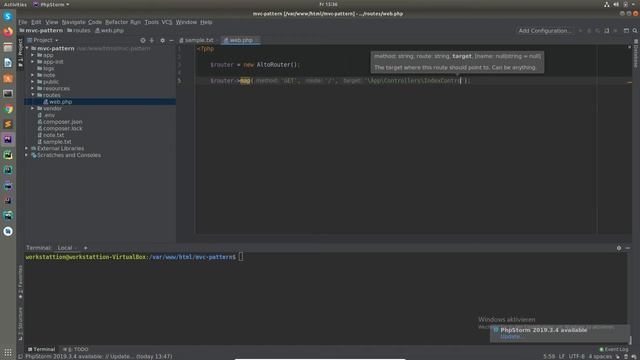
Task: Open Project panel settings gear
Action: tap(162, 40)
